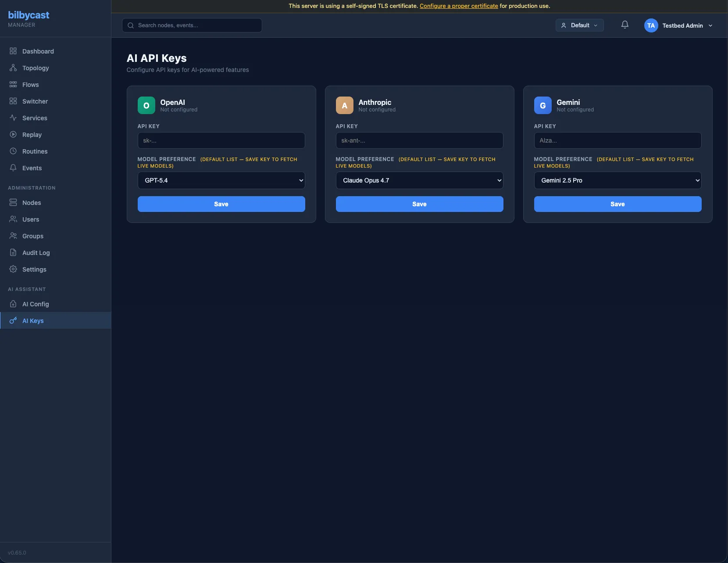Click the TA user avatar
Image resolution: width=728 pixels, height=563 pixels.
[x=651, y=25]
